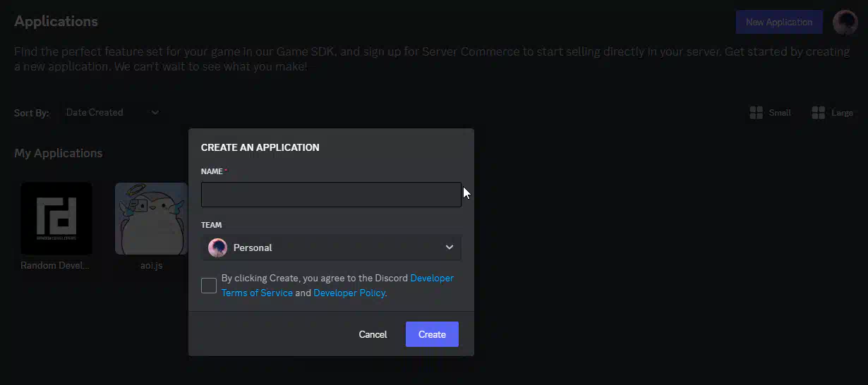Click the Personal team avatar icon

[x=217, y=248]
